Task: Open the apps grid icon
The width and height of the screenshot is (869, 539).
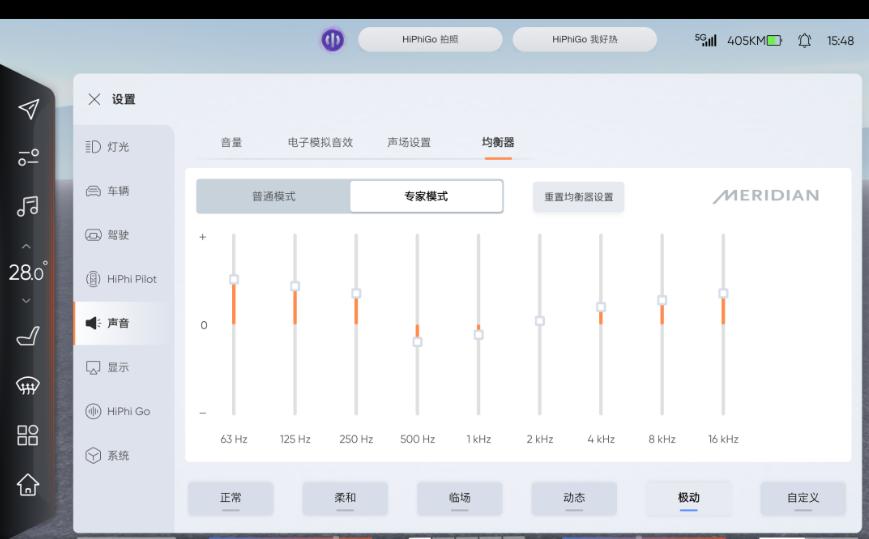Action: 28,435
